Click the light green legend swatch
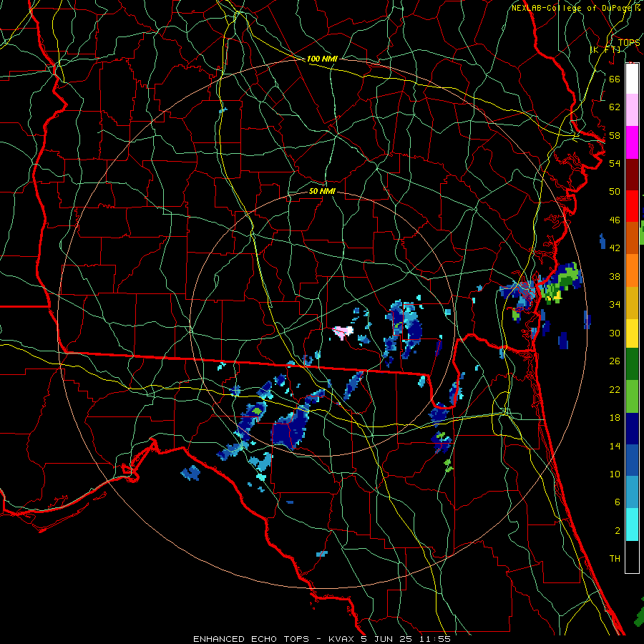The image size is (644, 644). (632, 396)
